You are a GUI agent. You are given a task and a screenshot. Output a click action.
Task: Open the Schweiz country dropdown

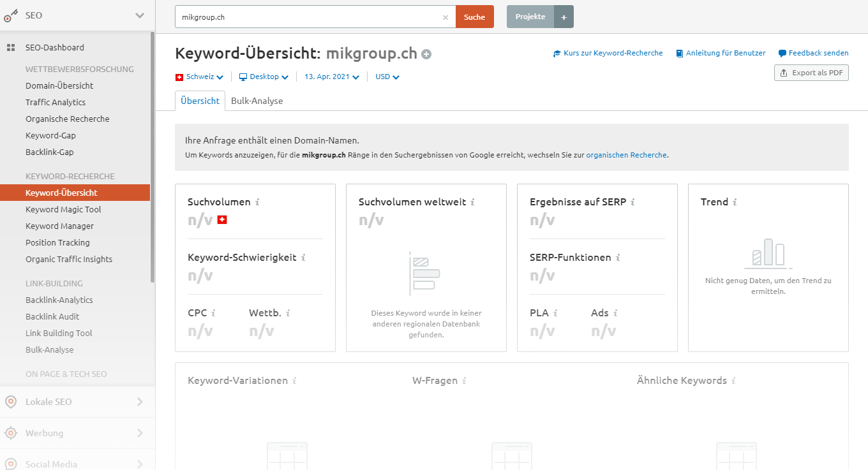point(199,77)
